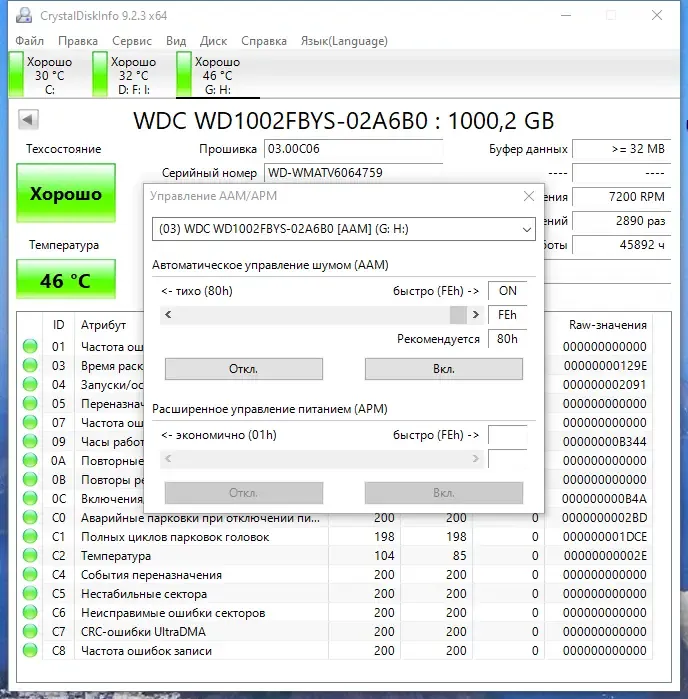Click the rotation speed field 7200 RPM
This screenshot has height=699, width=688.
tap(622, 197)
